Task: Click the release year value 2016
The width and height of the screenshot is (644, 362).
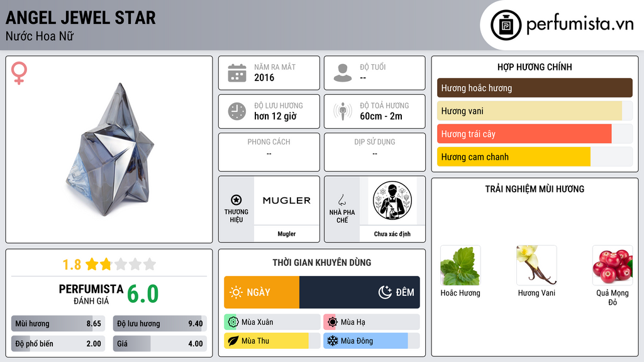Action: pyautogui.click(x=264, y=77)
